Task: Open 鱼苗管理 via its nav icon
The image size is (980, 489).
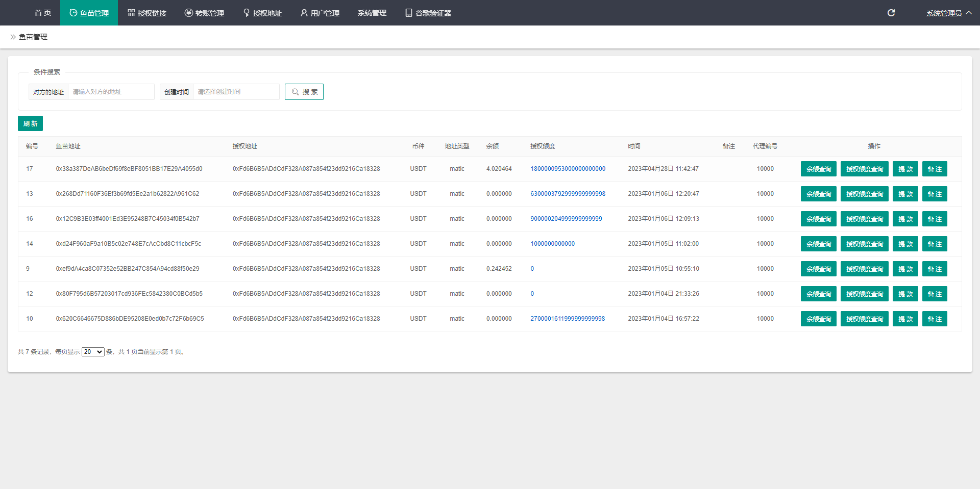Action: (73, 13)
